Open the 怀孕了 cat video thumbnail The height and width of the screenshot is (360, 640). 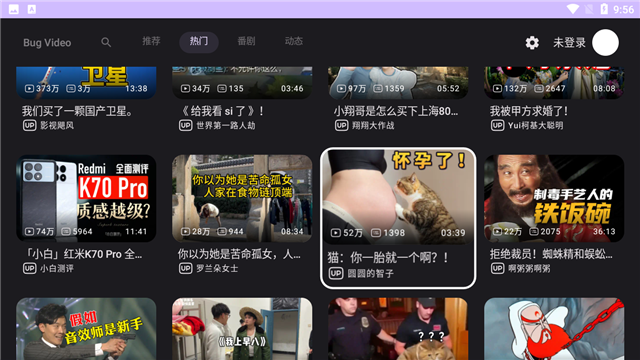[x=398, y=197]
